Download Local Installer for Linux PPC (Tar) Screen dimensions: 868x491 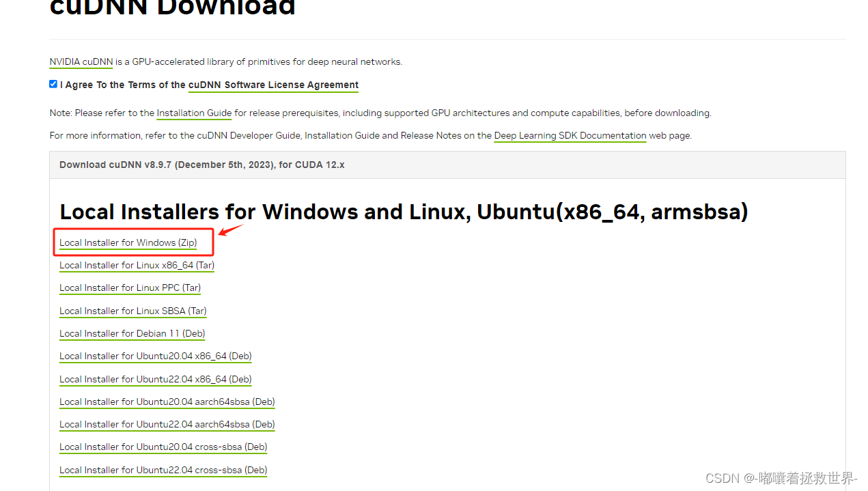[x=130, y=287]
